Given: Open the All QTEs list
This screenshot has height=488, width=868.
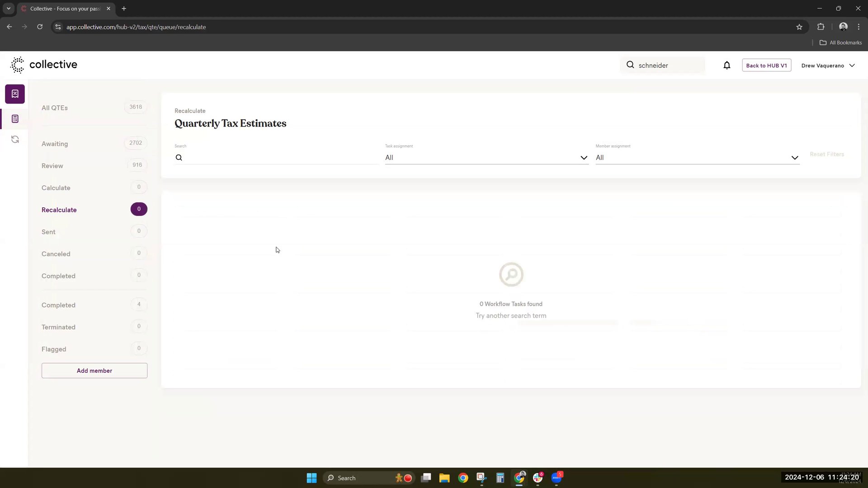Looking at the screenshot, I should [x=55, y=108].
